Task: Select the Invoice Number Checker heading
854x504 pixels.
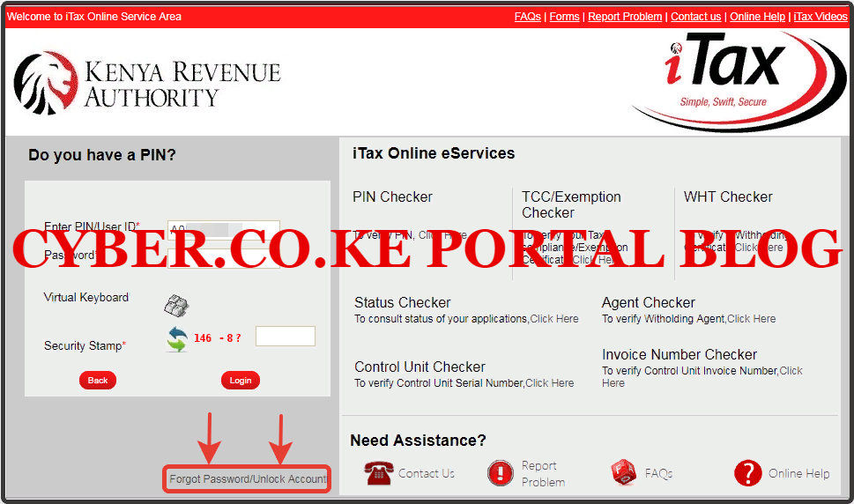Action: pos(679,354)
